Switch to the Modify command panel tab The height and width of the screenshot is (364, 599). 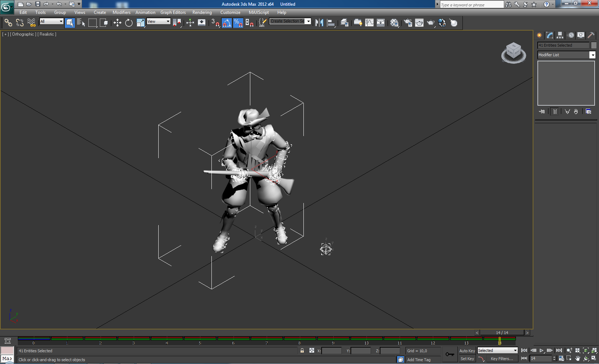(549, 35)
